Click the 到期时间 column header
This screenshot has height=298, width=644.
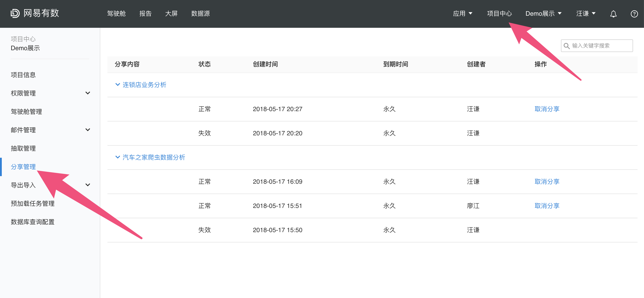click(x=396, y=64)
